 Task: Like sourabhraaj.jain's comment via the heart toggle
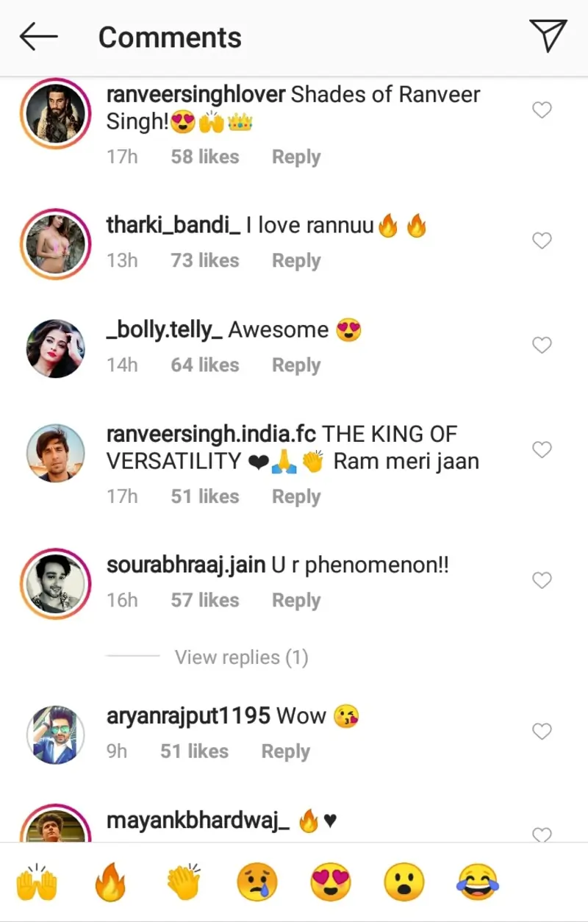542,580
